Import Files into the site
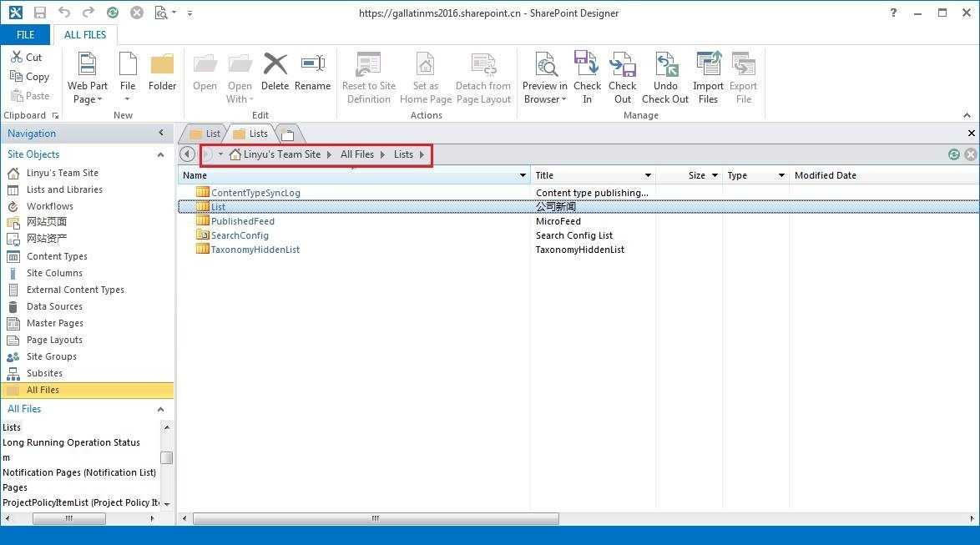Screen dimensions: 980x545 point(708,78)
